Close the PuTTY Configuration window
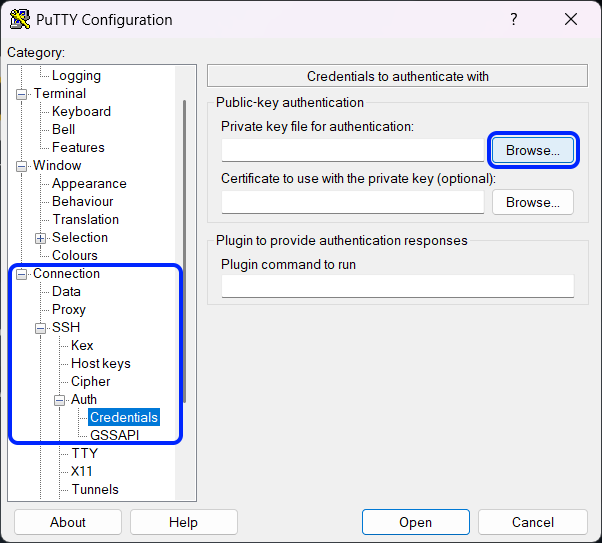This screenshot has height=543, width=602. pyautogui.click(x=571, y=19)
